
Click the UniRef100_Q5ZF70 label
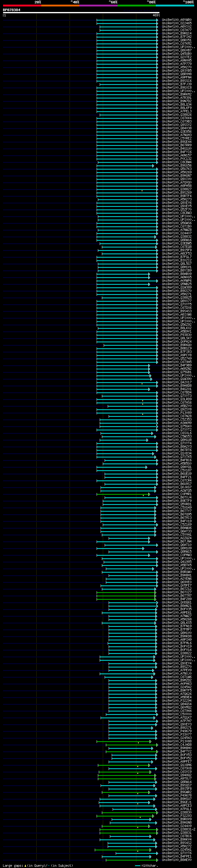coord(177,210)
